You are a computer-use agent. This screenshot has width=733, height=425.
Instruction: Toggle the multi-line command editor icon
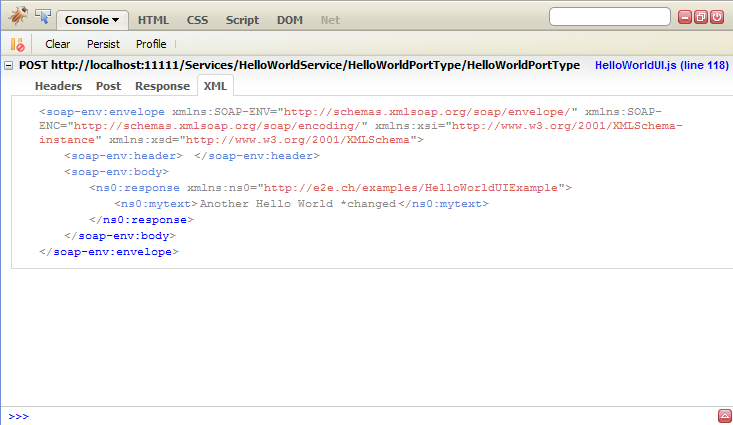[724, 416]
